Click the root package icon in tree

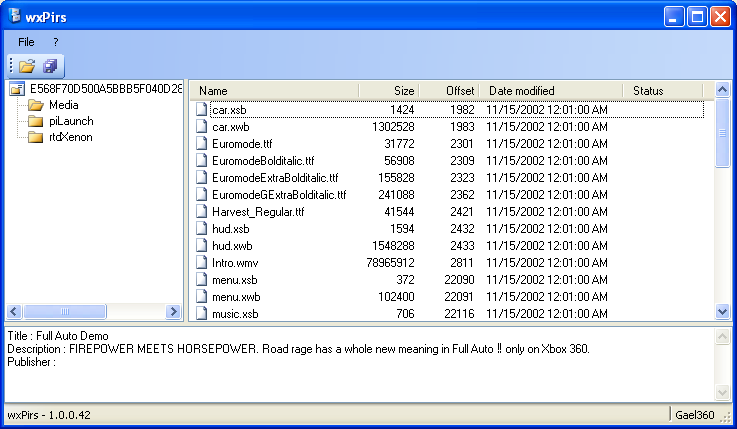click(17, 90)
